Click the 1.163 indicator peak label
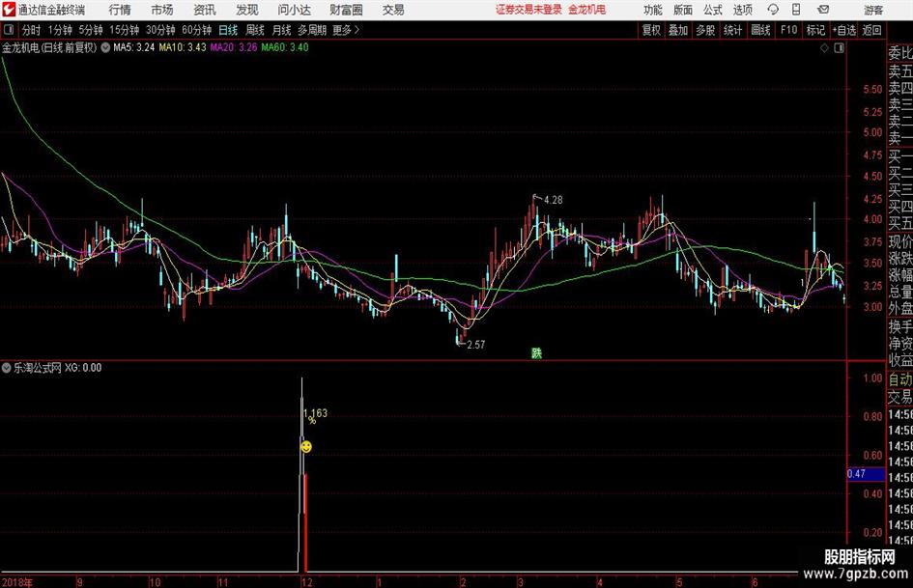The image size is (913, 588). (315, 413)
